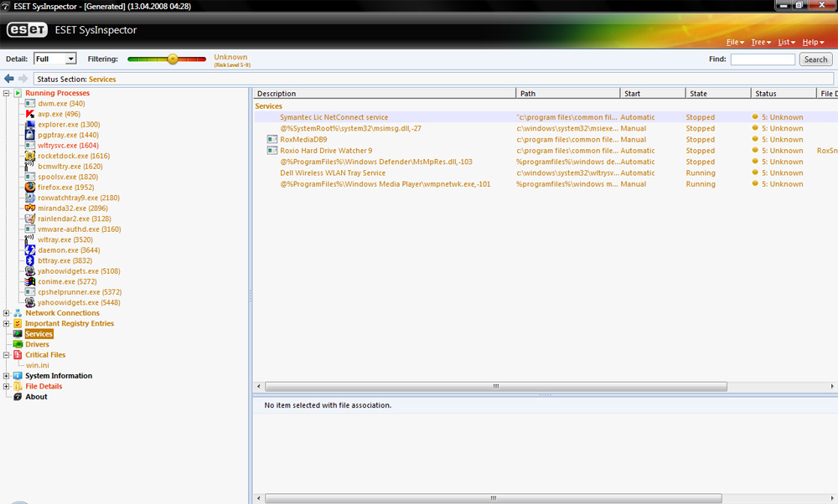Click the forward navigation arrow
The image size is (838, 504).
23,79
